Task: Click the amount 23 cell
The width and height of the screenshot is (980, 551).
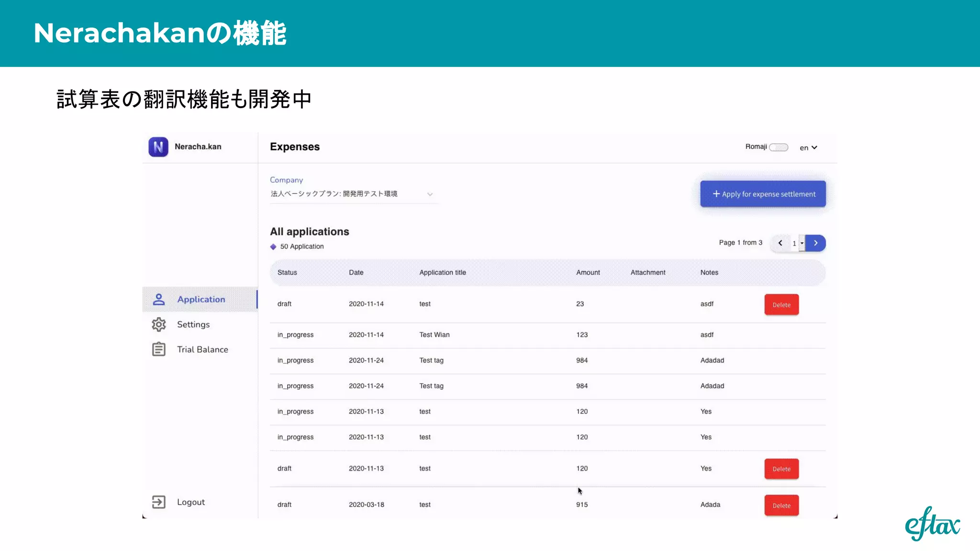Action: tap(580, 304)
